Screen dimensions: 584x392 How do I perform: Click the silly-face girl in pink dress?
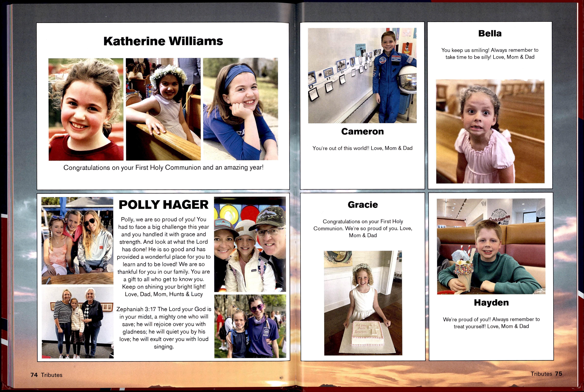[x=490, y=132]
